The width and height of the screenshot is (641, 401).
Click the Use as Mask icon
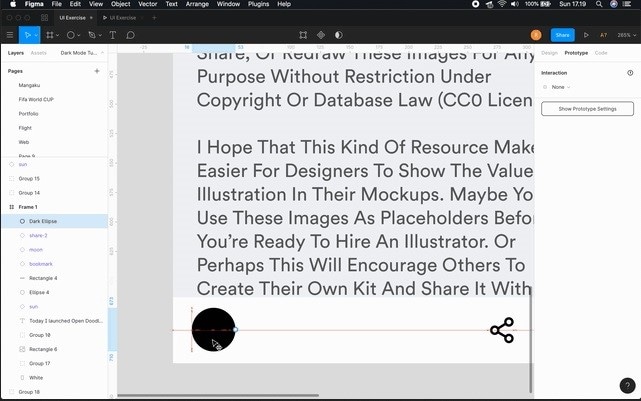pyautogui.click(x=338, y=35)
